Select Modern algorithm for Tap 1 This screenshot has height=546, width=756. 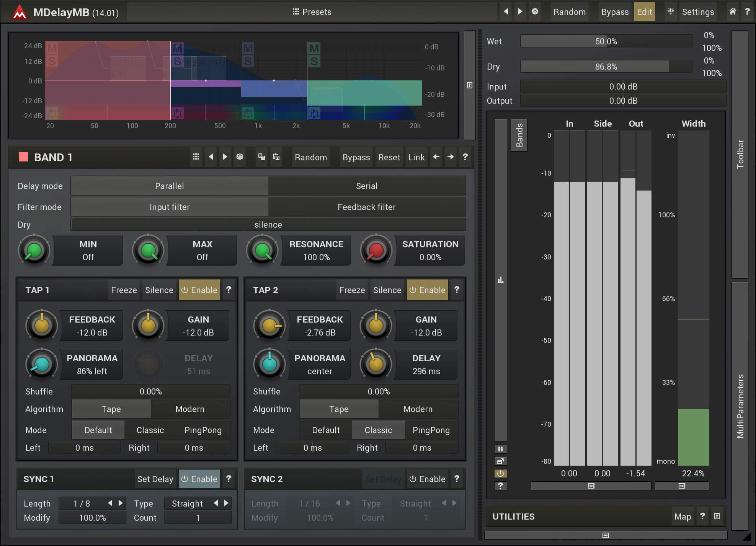pos(190,409)
